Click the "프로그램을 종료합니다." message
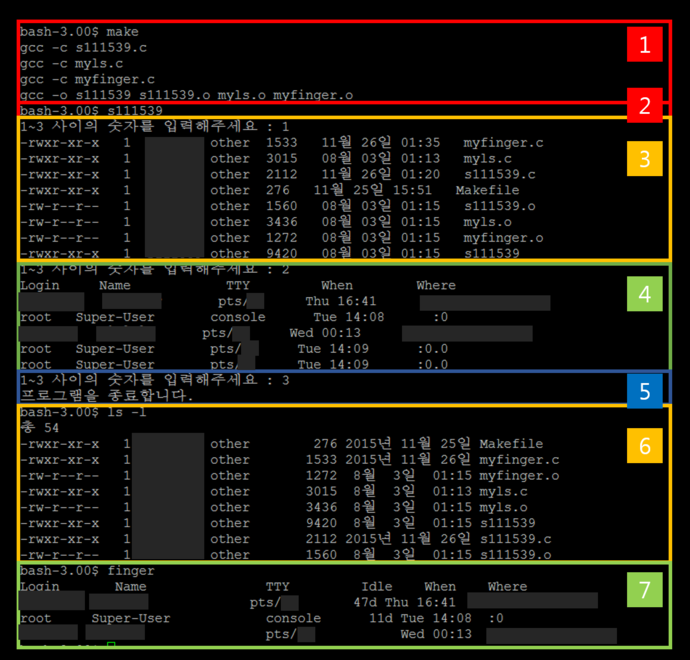 coord(107,396)
